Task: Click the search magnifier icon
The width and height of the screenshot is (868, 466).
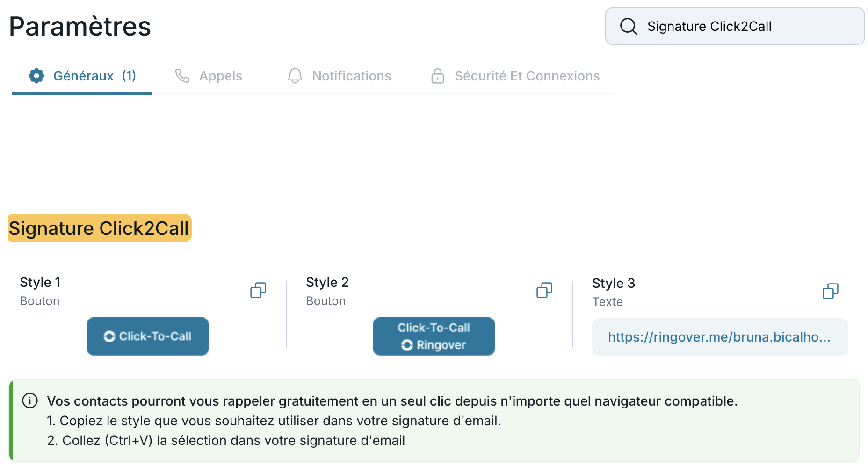Action: click(628, 26)
